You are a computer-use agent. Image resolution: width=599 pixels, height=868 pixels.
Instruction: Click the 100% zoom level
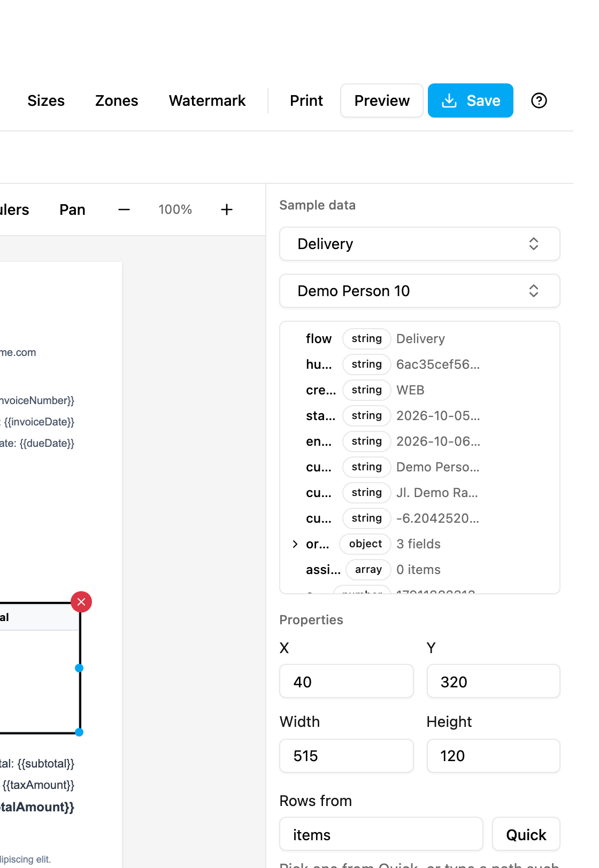point(175,210)
